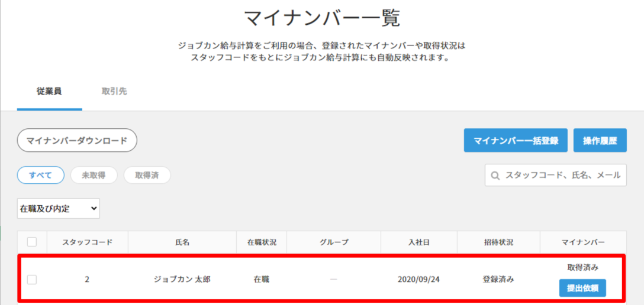This screenshot has width=644, height=305.
Task: Open 操作履歴 log
Action: point(600,141)
